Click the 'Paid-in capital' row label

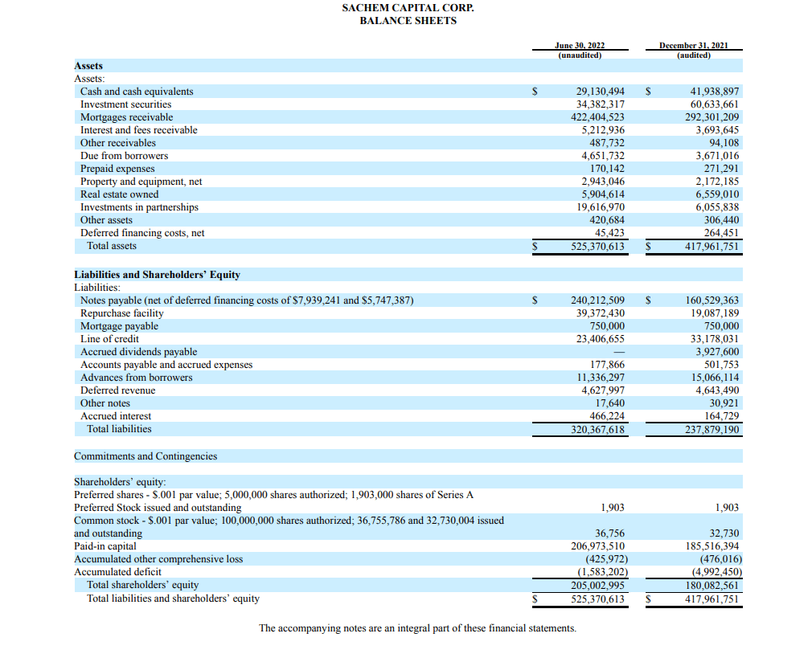click(x=105, y=546)
